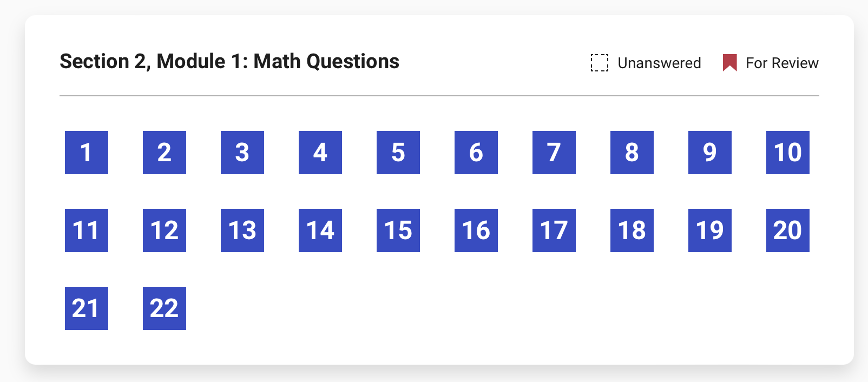This screenshot has width=868, height=382.
Task: Navigate to question 18
Action: click(632, 230)
